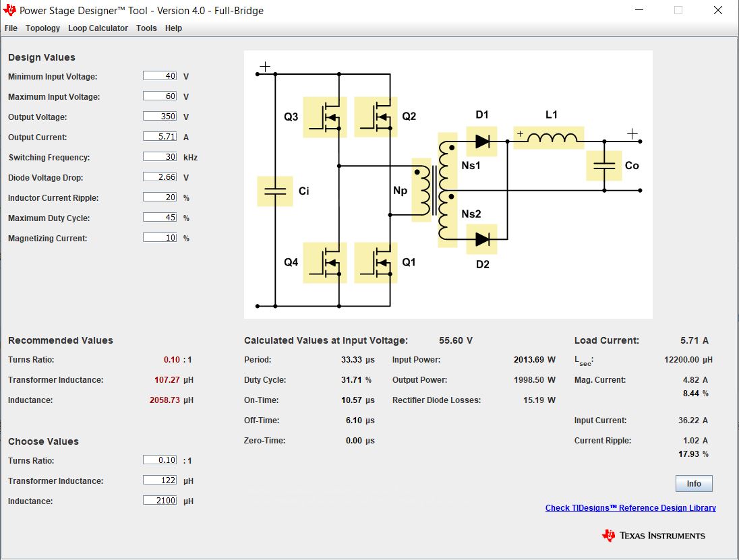Click the D1 rectifier diode symbol
Image resolution: width=739 pixels, height=560 pixels.
481,139
